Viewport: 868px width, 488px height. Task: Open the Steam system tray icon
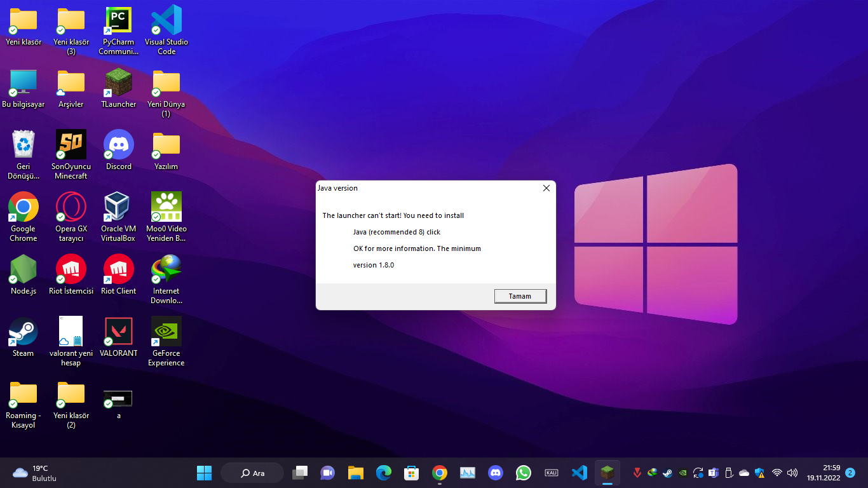(x=667, y=473)
